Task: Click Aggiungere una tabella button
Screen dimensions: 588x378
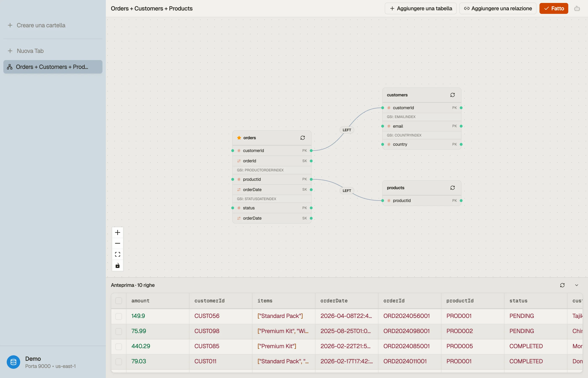Action: 421,9
